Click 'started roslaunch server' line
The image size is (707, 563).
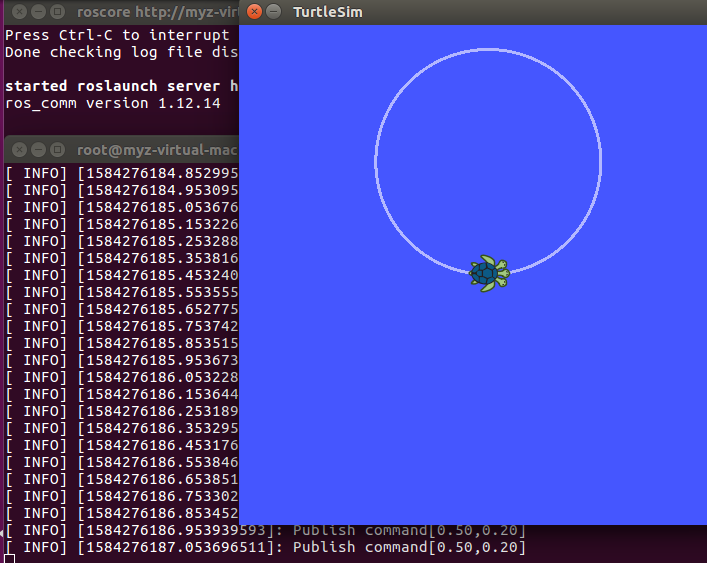(121, 86)
